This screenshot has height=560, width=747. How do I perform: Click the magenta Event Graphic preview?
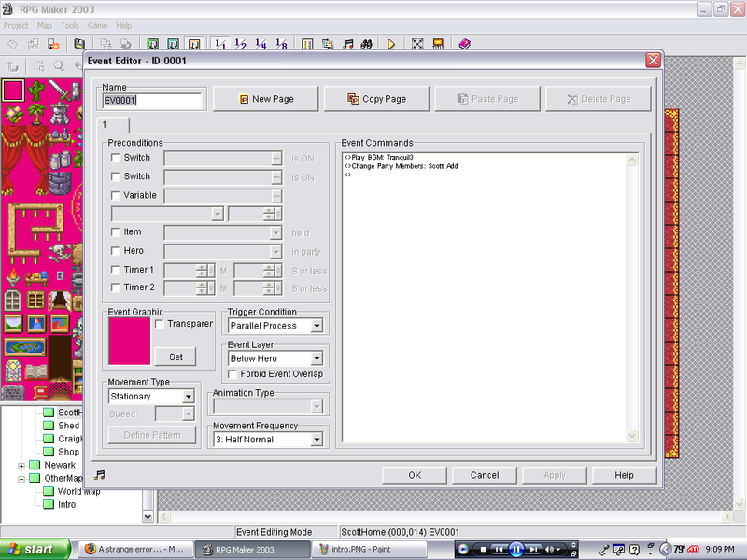click(x=130, y=342)
